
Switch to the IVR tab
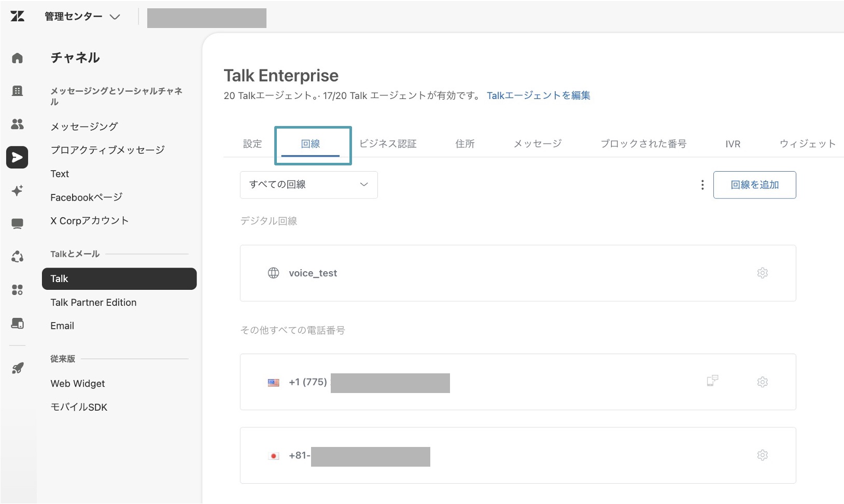[x=733, y=144]
